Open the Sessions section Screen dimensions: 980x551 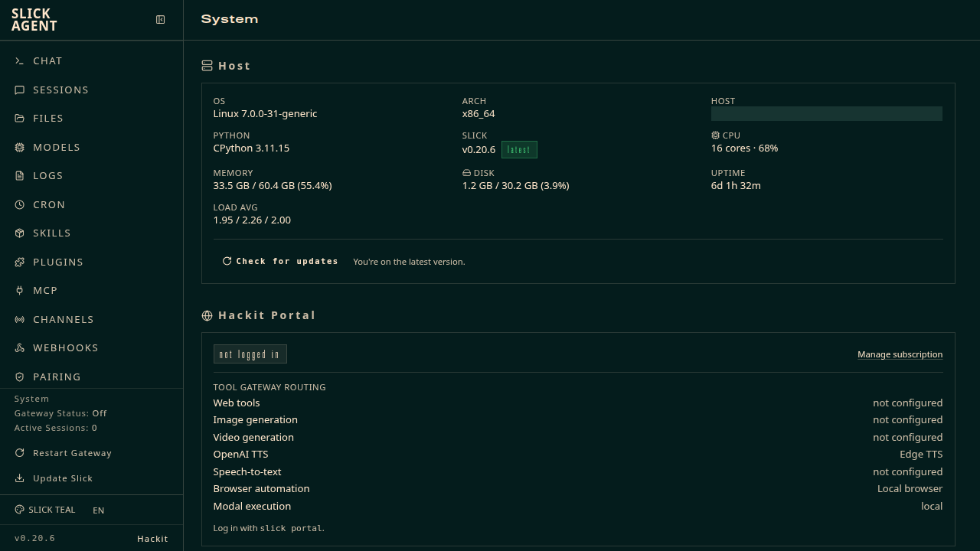click(92, 90)
